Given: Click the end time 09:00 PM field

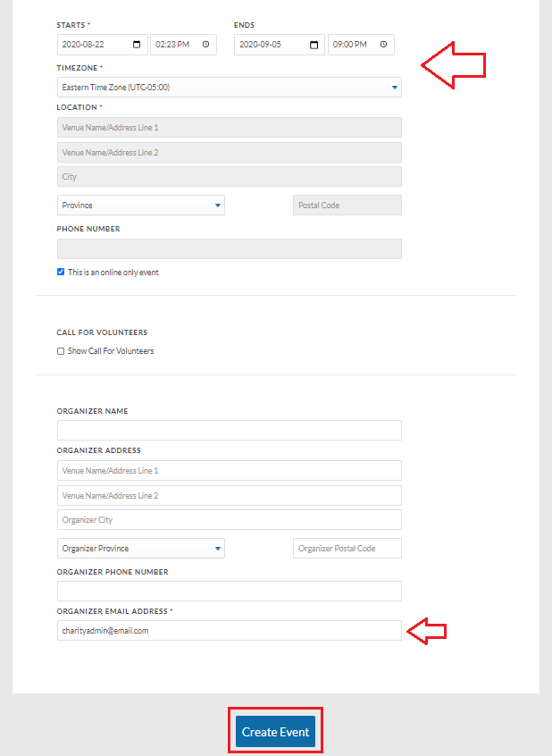Looking at the screenshot, I should (x=361, y=45).
